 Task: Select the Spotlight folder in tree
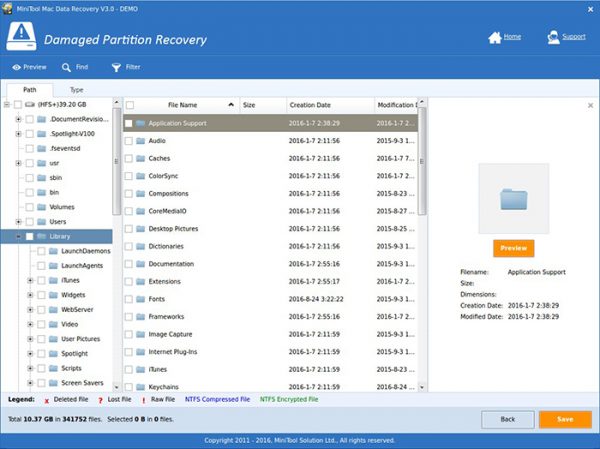click(74, 354)
